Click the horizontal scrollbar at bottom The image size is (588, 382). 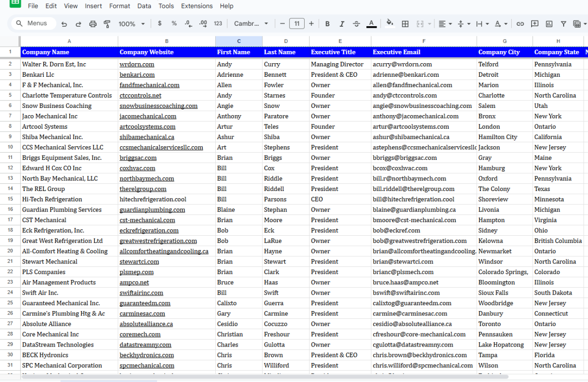(265, 377)
